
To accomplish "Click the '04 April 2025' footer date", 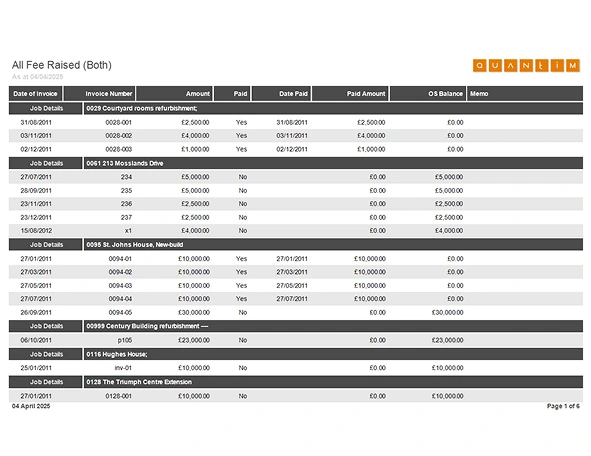I will click(x=31, y=406).
